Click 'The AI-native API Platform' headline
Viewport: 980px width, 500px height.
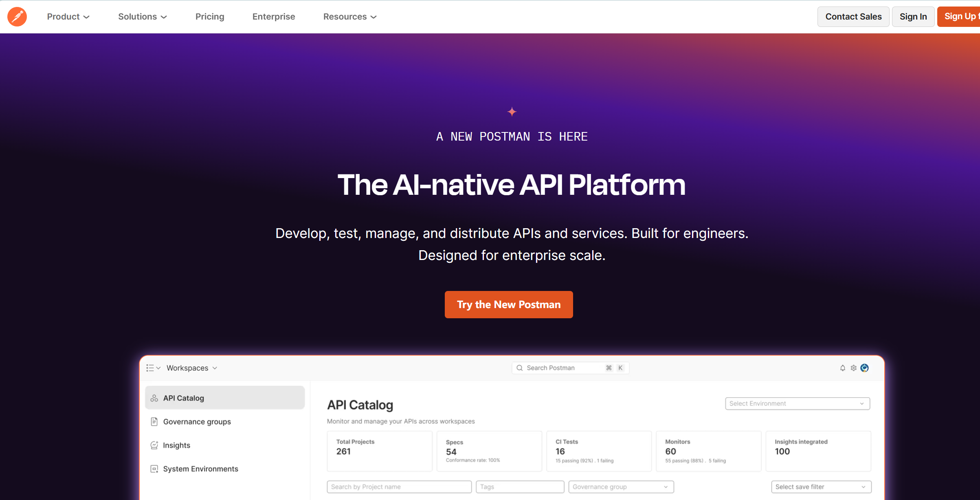(512, 185)
